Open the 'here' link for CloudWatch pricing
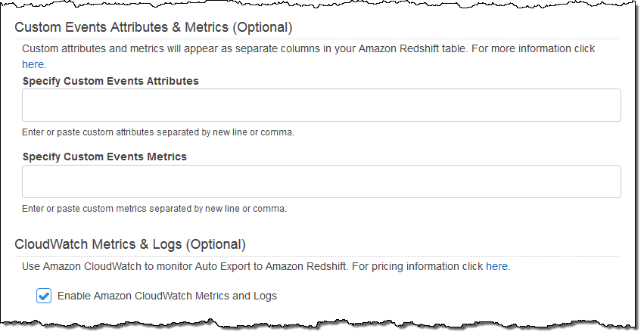This screenshot has height=335, width=644. [x=496, y=266]
